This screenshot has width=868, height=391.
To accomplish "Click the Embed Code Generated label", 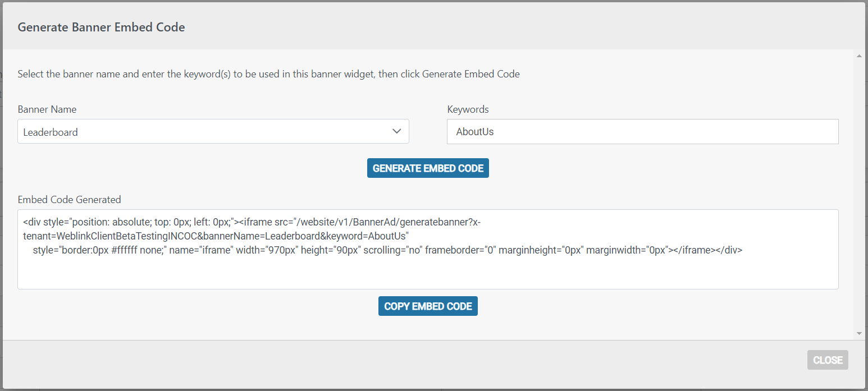I will (69, 199).
